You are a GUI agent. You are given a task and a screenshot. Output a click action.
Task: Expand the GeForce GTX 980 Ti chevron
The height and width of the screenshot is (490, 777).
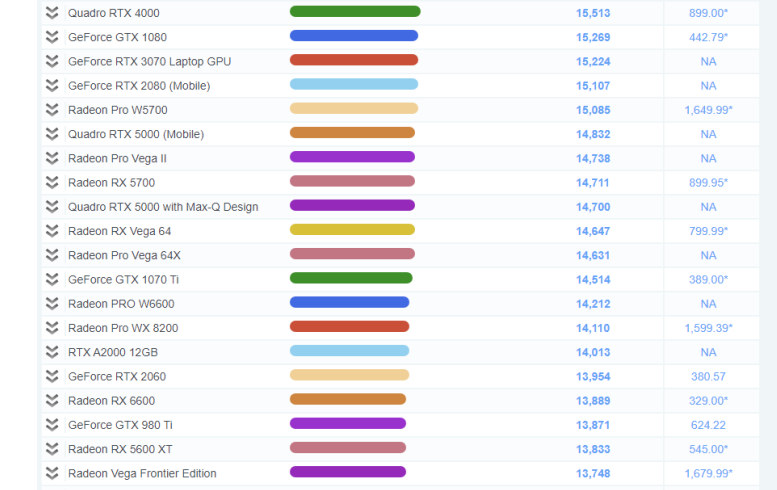pos(52,425)
